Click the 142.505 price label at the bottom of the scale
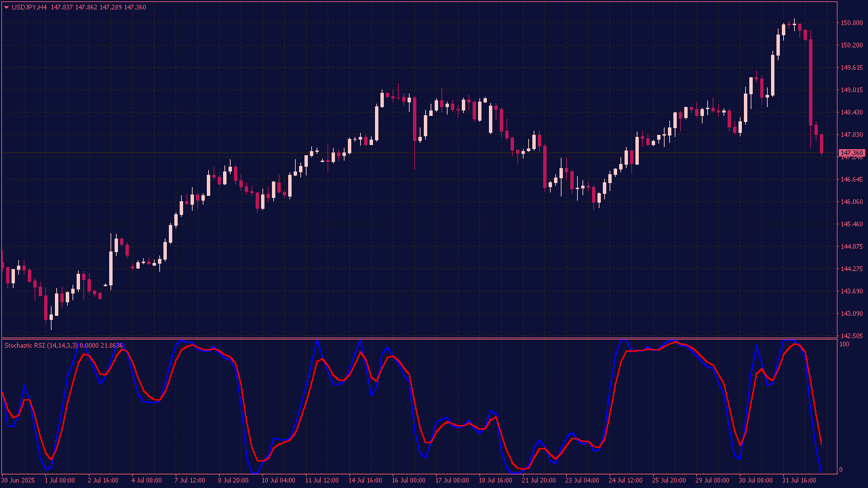Screen dimensions: 868x488 point(851,335)
